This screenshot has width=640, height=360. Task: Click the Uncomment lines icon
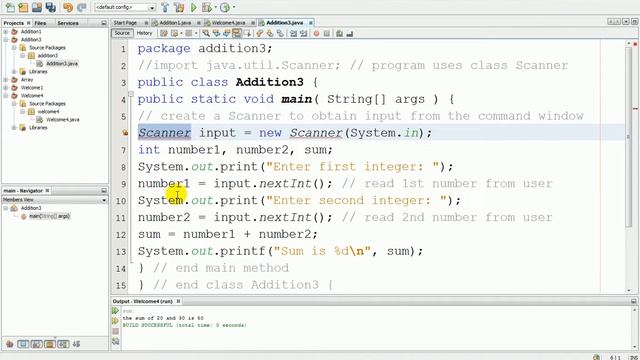[349, 33]
